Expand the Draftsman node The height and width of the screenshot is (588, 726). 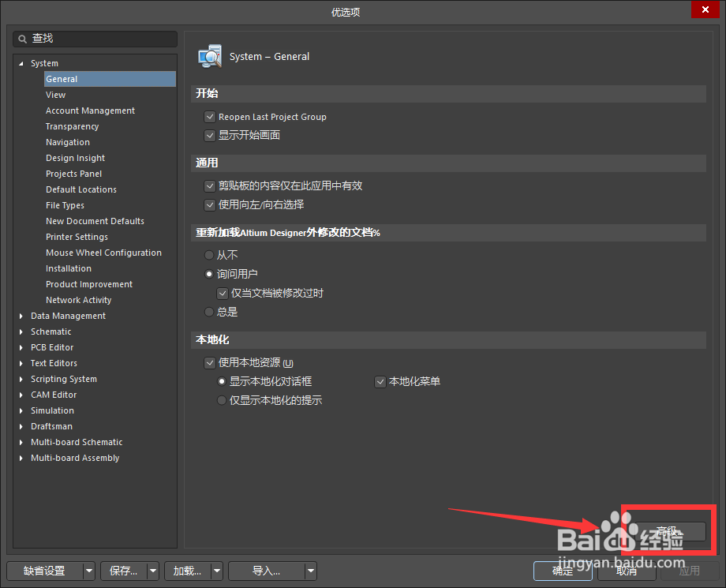[21, 426]
